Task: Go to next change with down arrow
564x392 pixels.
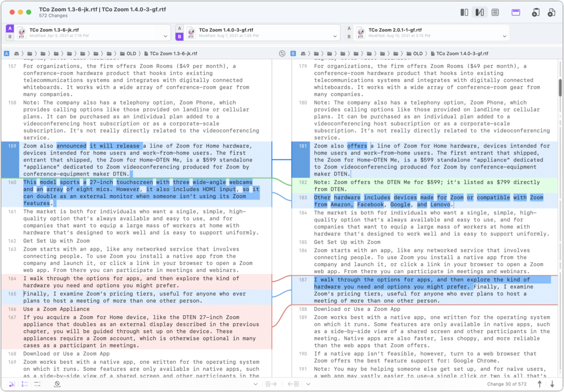Action: (x=553, y=384)
